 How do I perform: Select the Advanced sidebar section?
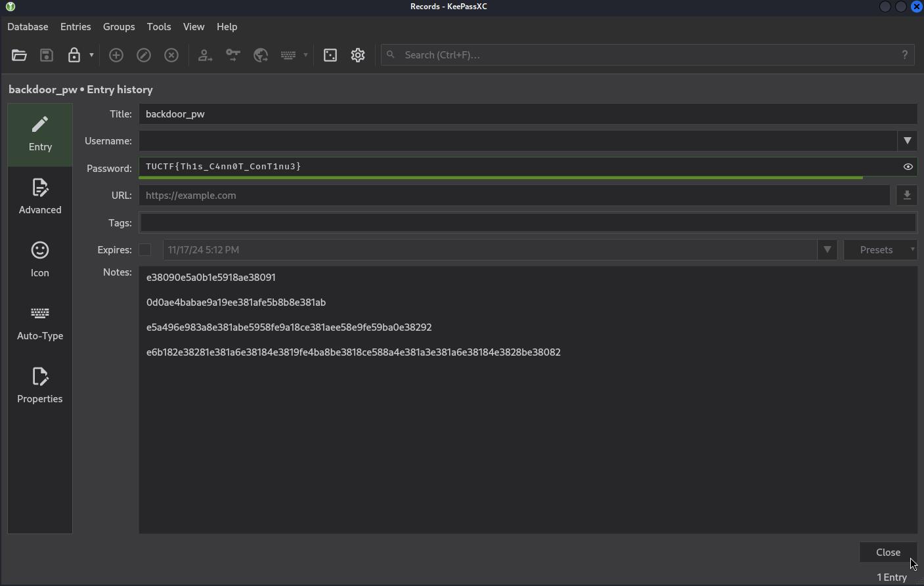click(40, 196)
